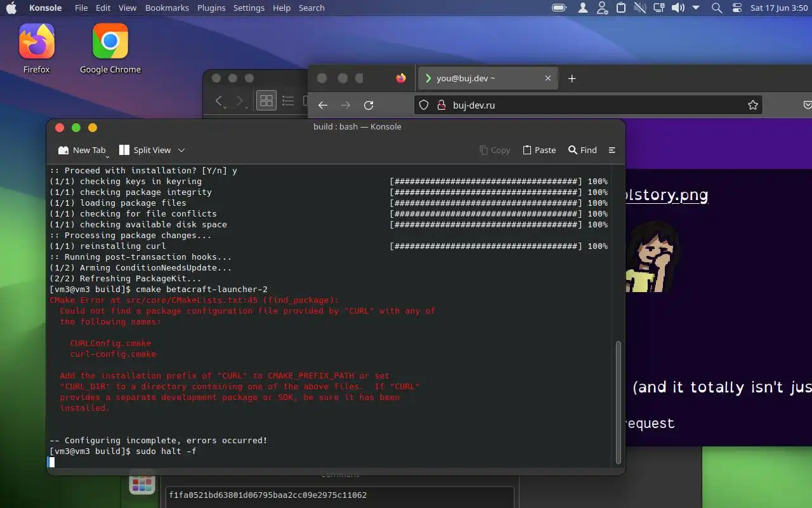
Task: Open the View menu
Action: point(128,8)
